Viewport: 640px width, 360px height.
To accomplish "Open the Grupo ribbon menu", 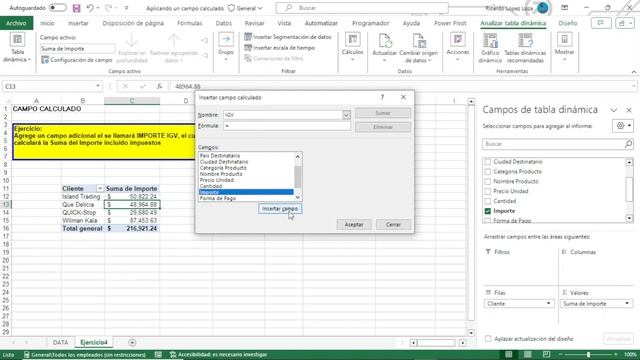I will click(226, 47).
